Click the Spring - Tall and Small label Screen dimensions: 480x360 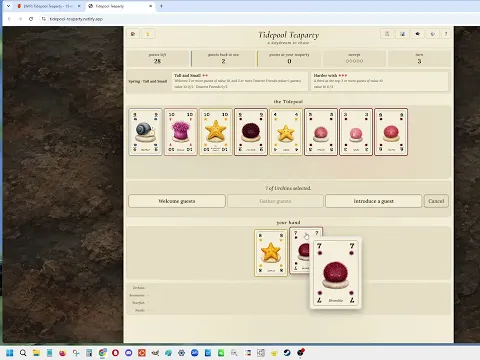coord(148,81)
